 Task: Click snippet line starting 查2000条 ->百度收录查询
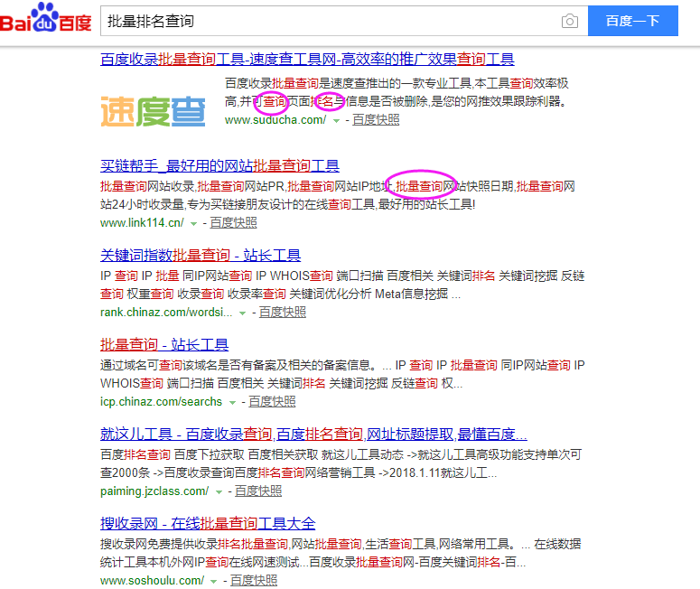tap(299, 472)
